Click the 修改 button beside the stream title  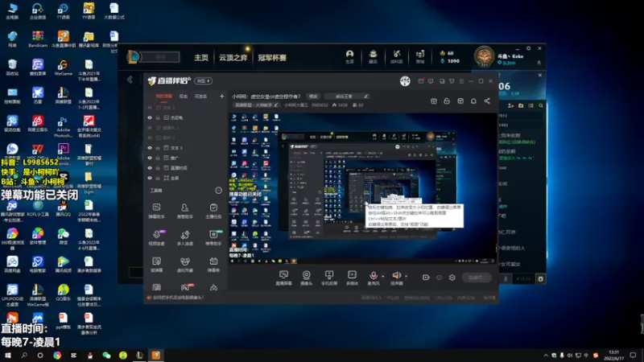coord(313,96)
